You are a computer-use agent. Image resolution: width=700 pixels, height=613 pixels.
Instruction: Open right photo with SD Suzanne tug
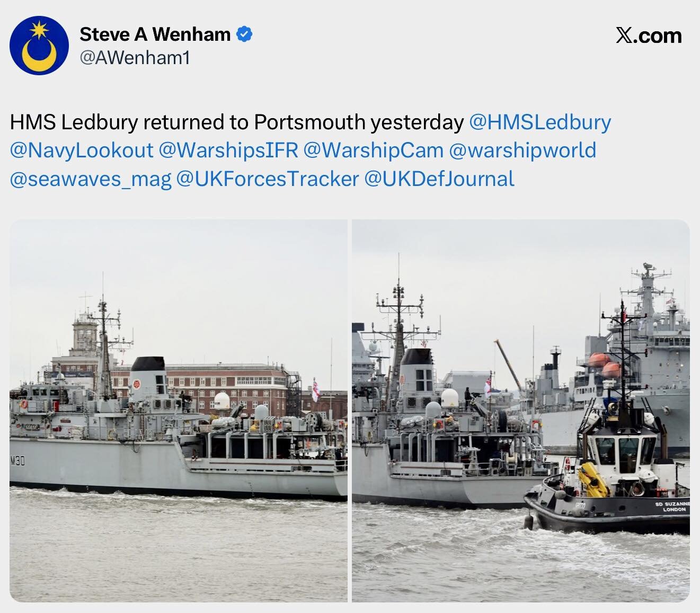click(521, 411)
